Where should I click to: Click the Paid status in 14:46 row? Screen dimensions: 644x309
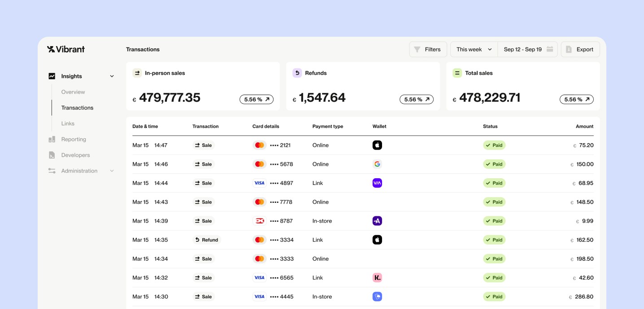(494, 164)
